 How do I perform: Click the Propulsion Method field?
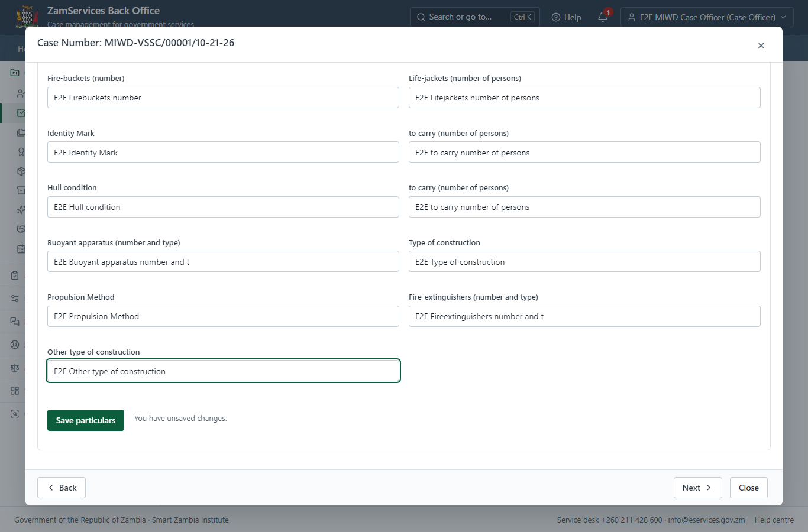[223, 316]
